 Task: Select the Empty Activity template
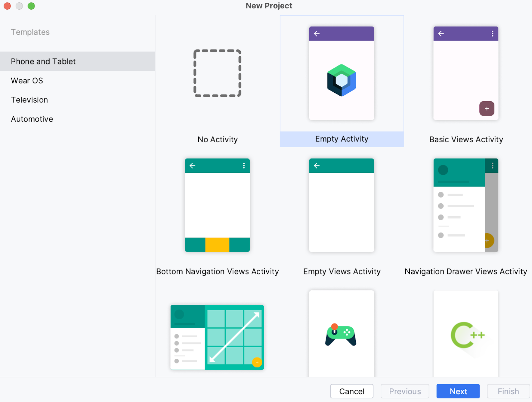(x=341, y=73)
